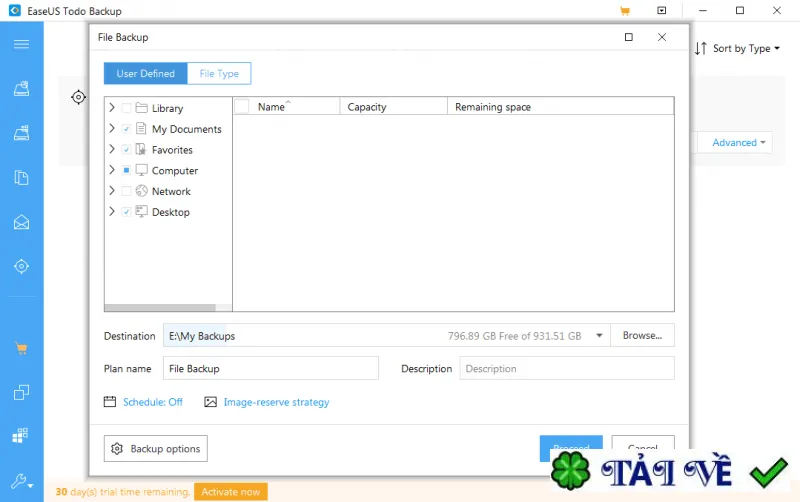Click the horizontal scrollbar under the tree

[168, 308]
